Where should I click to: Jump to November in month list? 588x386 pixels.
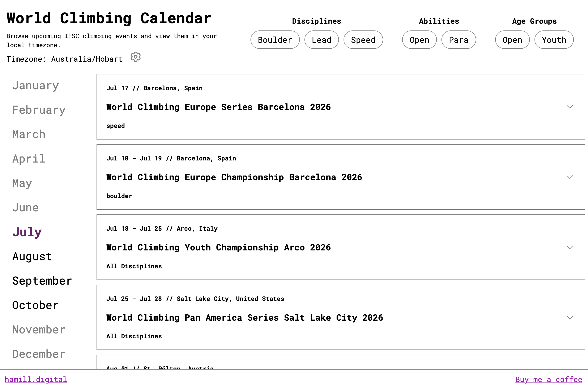39,330
